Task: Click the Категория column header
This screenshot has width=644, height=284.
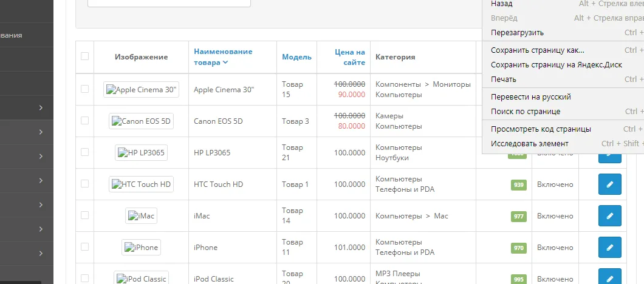Action: [395, 57]
